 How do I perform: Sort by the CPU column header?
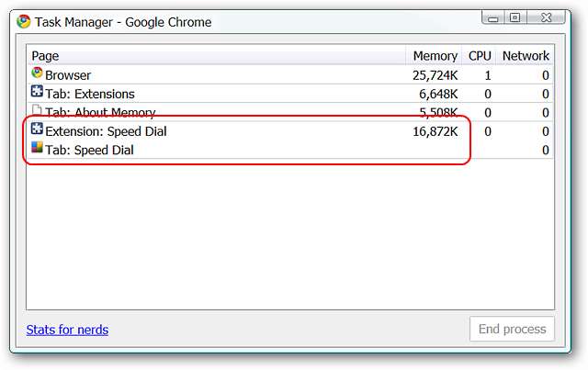(480, 56)
